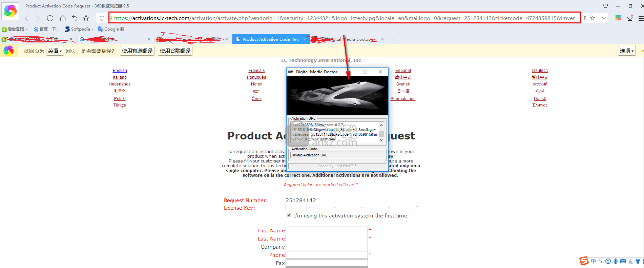Click the Sogou input method S logo
Screen dimensions: 644x268
point(584,261)
